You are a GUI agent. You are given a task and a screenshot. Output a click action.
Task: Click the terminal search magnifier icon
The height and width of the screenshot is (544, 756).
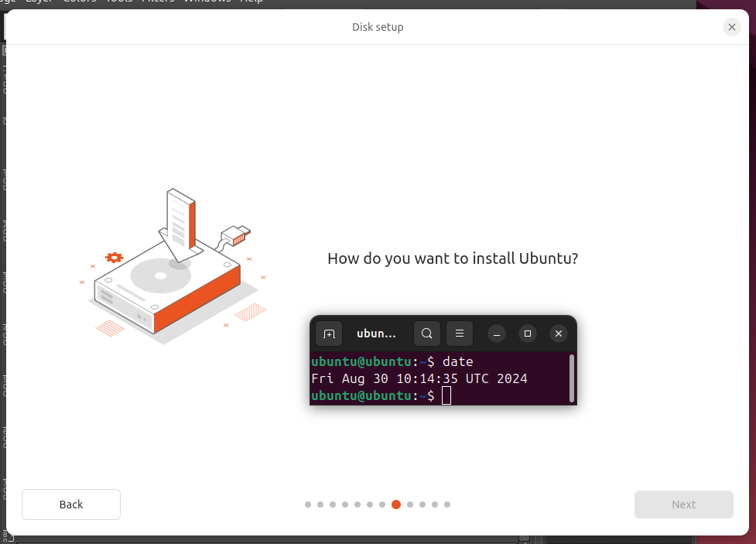pyautogui.click(x=426, y=334)
